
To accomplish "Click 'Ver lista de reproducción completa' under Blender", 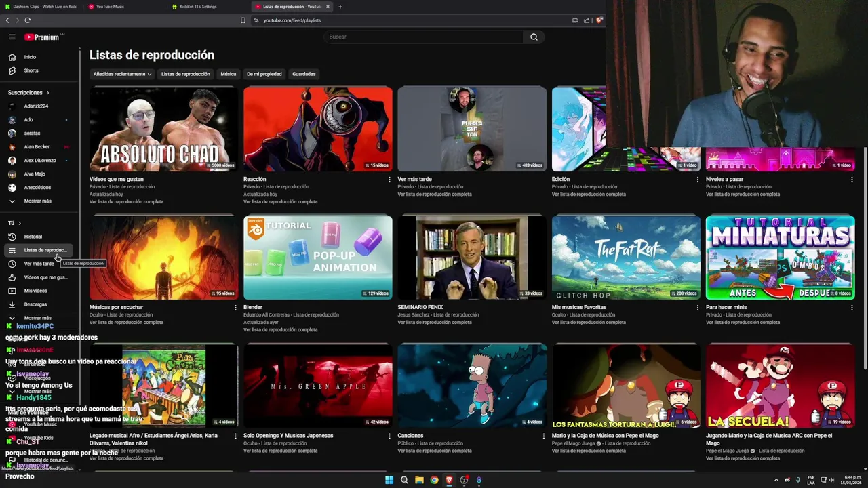I will 280,330.
